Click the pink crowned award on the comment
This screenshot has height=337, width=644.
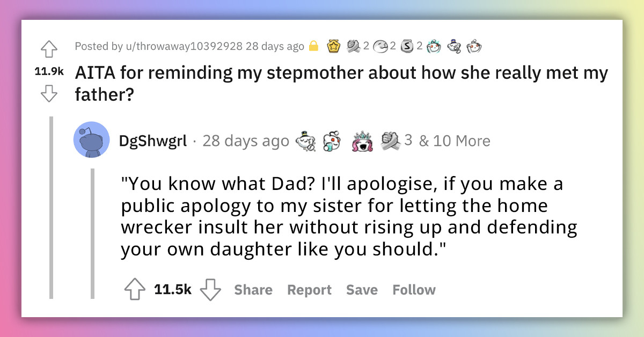coord(362,141)
